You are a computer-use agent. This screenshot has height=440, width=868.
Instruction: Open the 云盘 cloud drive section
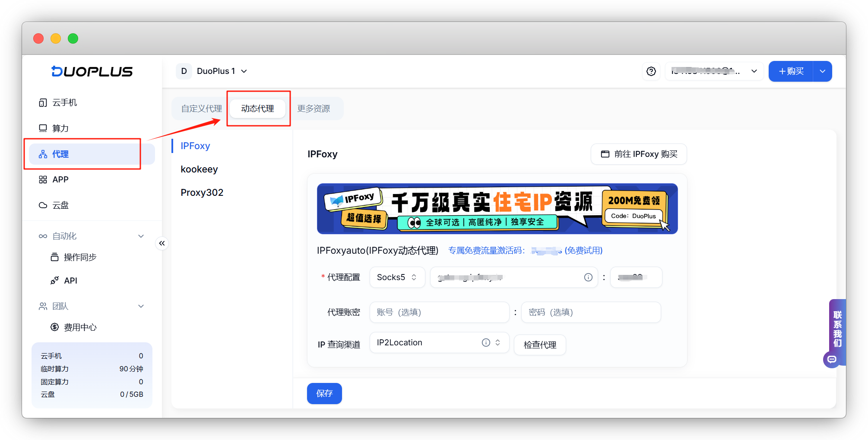click(x=92, y=205)
